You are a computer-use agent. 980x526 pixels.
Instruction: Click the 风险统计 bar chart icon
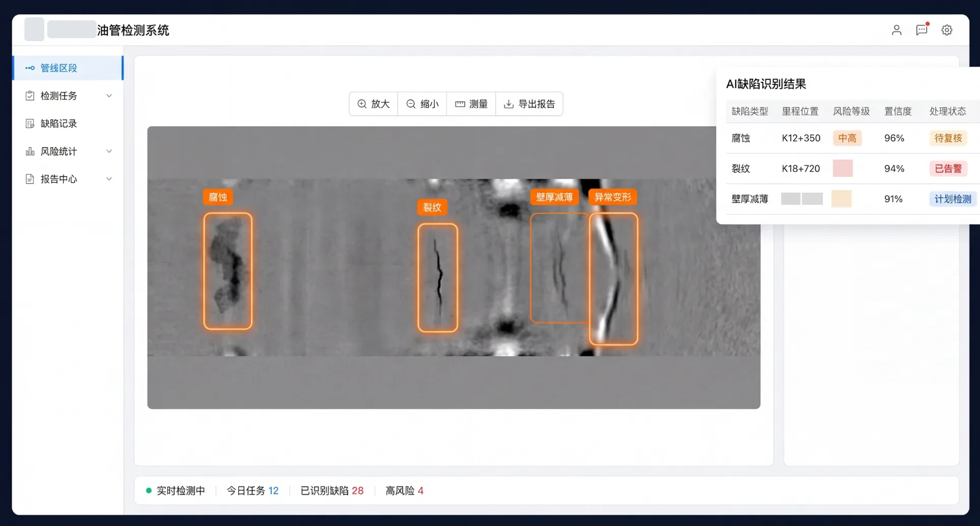click(30, 151)
